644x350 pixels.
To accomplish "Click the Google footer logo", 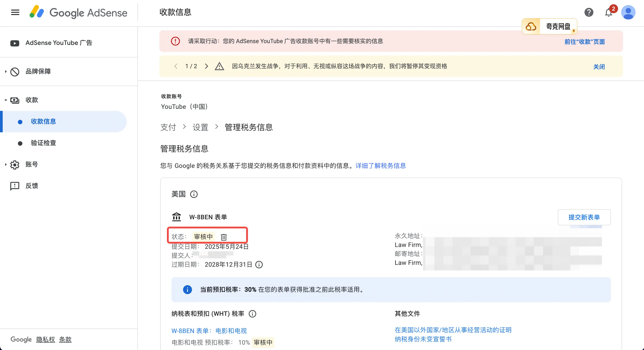I will pos(21,339).
